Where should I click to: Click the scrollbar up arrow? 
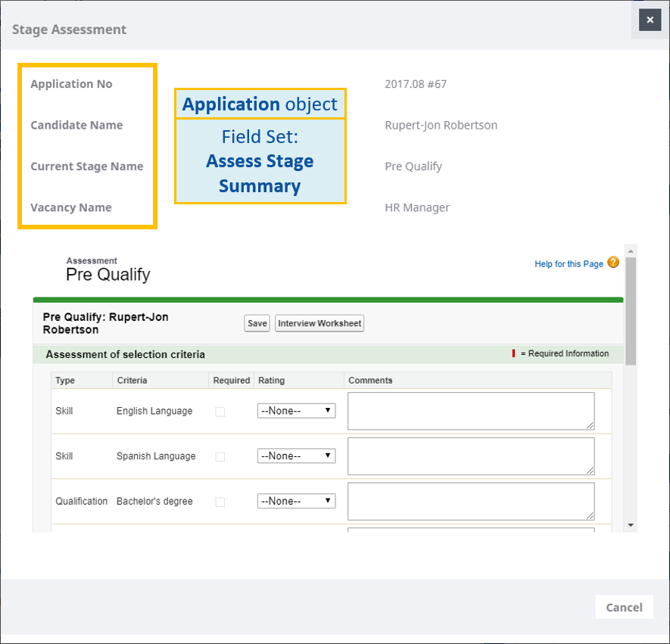(631, 250)
